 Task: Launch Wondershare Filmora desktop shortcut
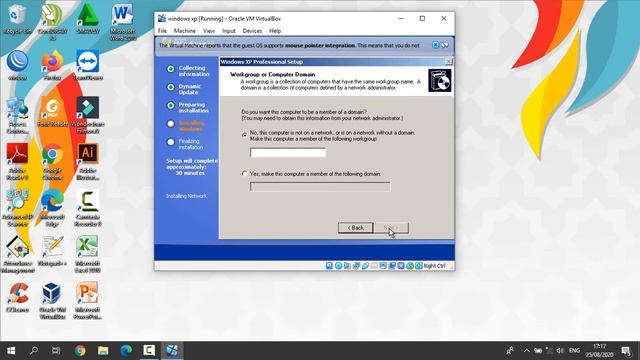click(x=87, y=115)
